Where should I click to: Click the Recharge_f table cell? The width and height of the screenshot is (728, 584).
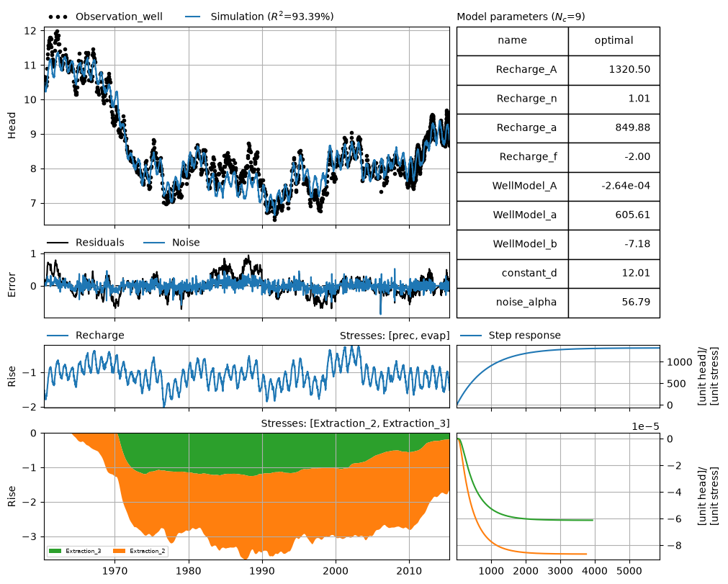click(513, 158)
